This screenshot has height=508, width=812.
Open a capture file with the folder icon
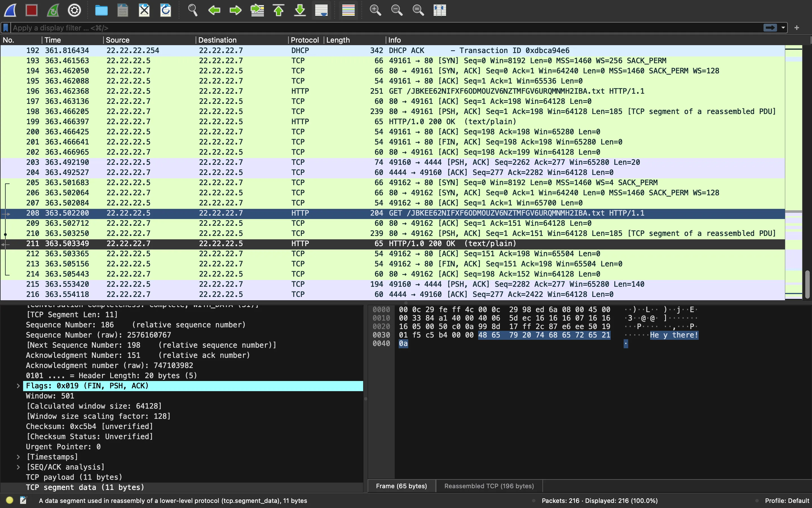(x=101, y=10)
